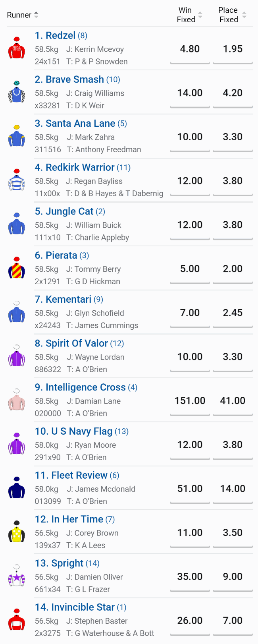Click Pierata's red and yellow striped silks
The width and height of the screenshot is (258, 644).
[x=17, y=268]
